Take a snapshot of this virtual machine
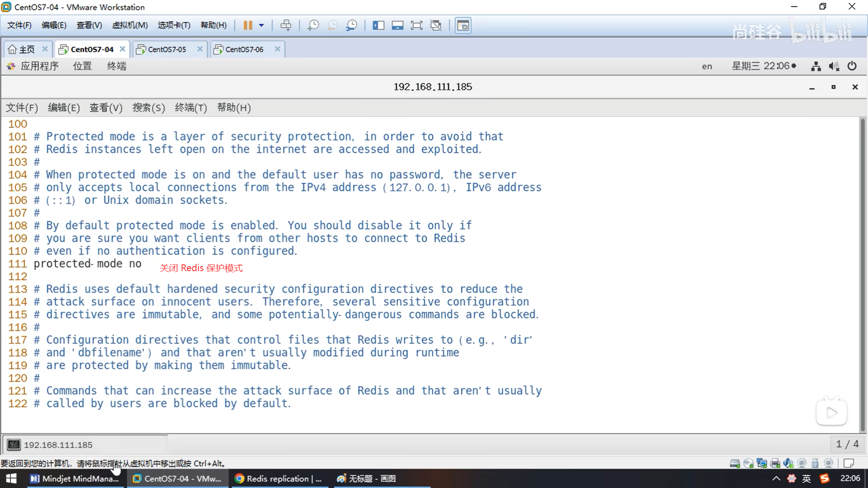 (313, 25)
